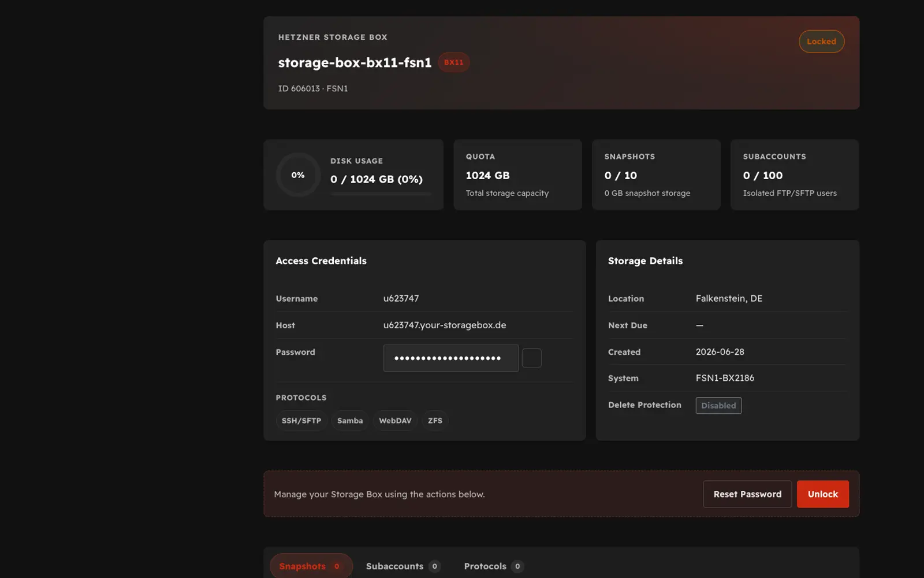Click the Protocols tab's 0 count badge
This screenshot has height=578, width=924.
[x=517, y=566]
